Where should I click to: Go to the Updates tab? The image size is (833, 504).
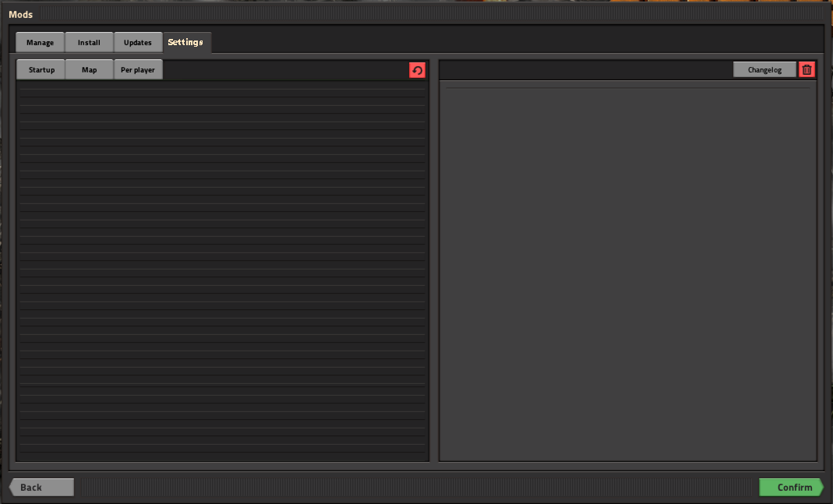(x=138, y=42)
